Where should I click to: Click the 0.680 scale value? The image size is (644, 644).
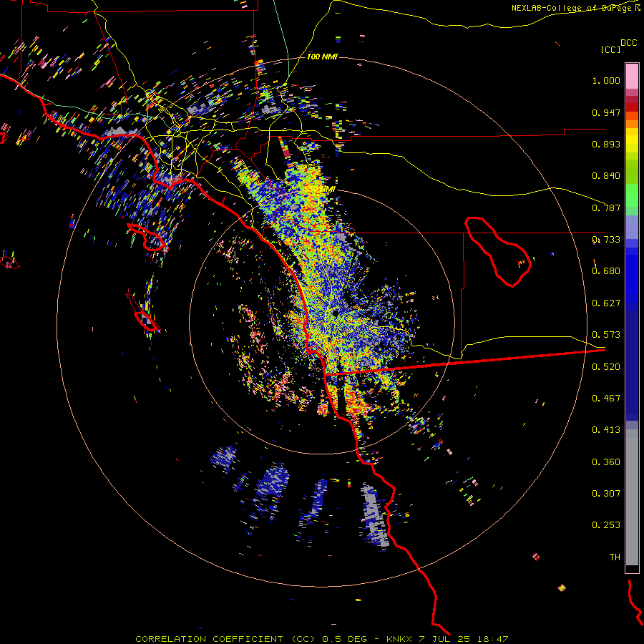(606, 271)
